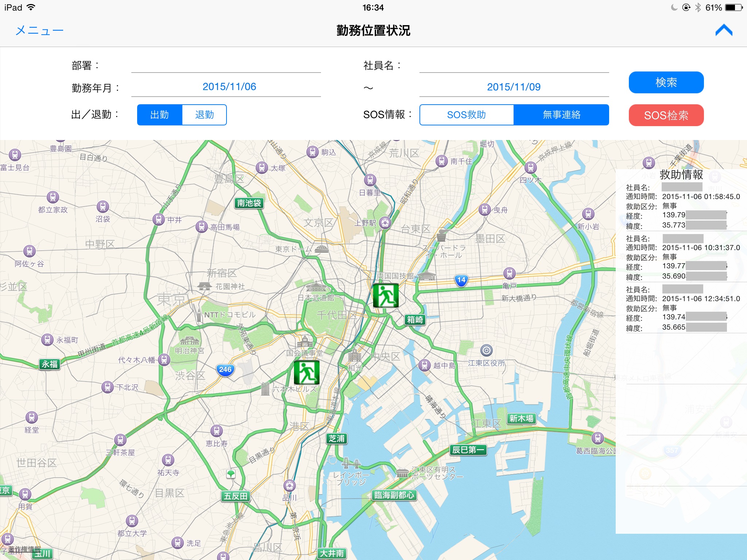This screenshot has height=560, width=747.
Task: Tap the 部署 input field
Action: (226, 66)
